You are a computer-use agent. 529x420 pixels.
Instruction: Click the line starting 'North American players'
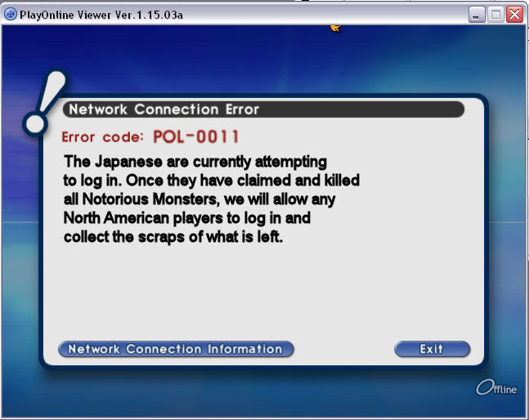point(187,218)
